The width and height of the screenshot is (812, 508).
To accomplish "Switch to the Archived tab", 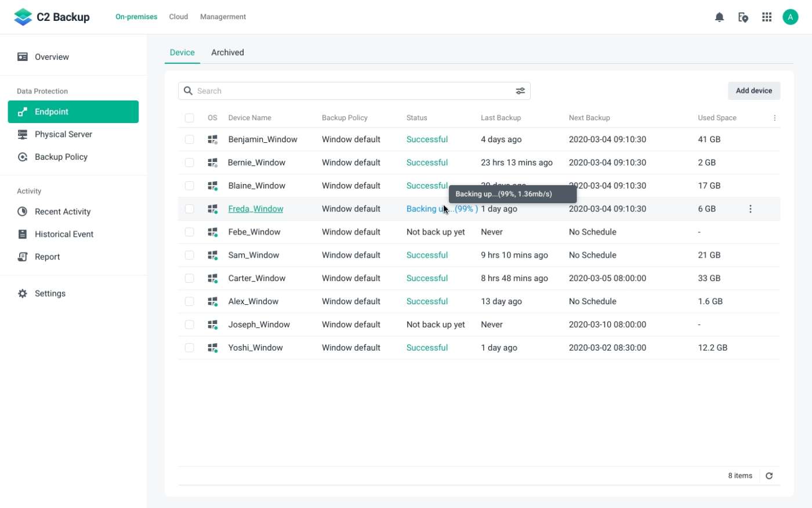I will 227,52.
